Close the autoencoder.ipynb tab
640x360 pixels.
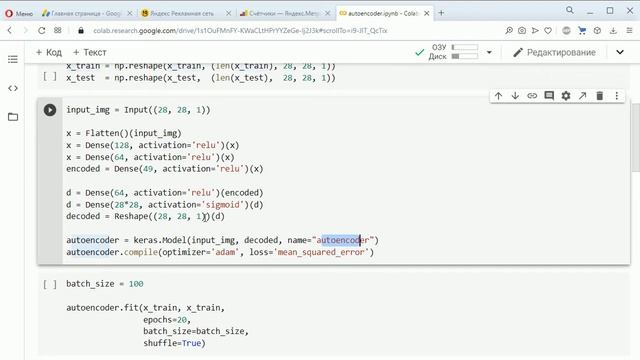(427, 13)
